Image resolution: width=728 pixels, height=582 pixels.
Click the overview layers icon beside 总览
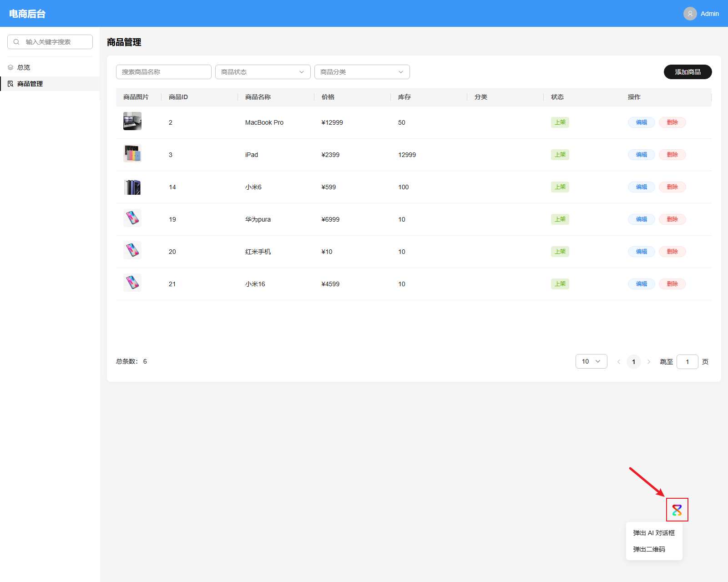pos(10,67)
